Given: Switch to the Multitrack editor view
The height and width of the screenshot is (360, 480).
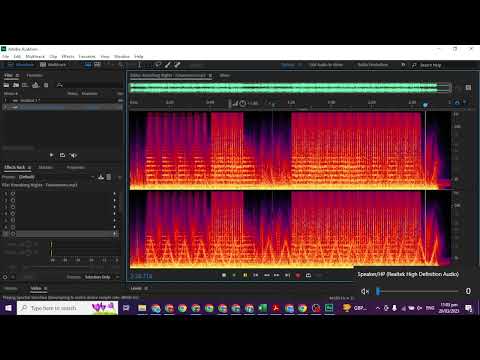Looking at the screenshot, I should 53,65.
